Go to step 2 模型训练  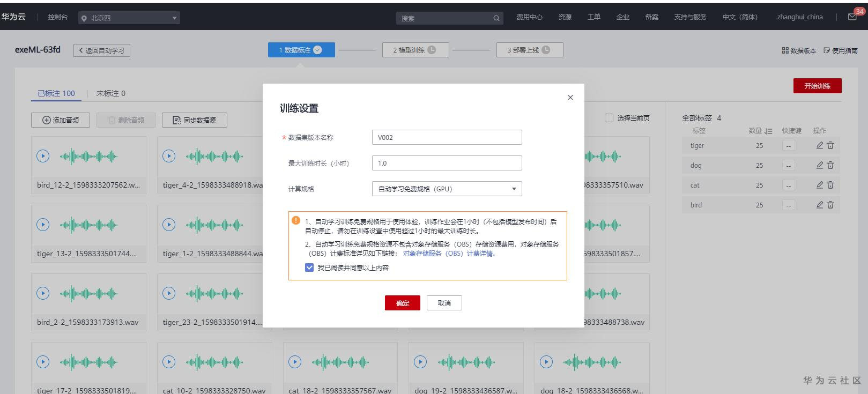(x=416, y=50)
